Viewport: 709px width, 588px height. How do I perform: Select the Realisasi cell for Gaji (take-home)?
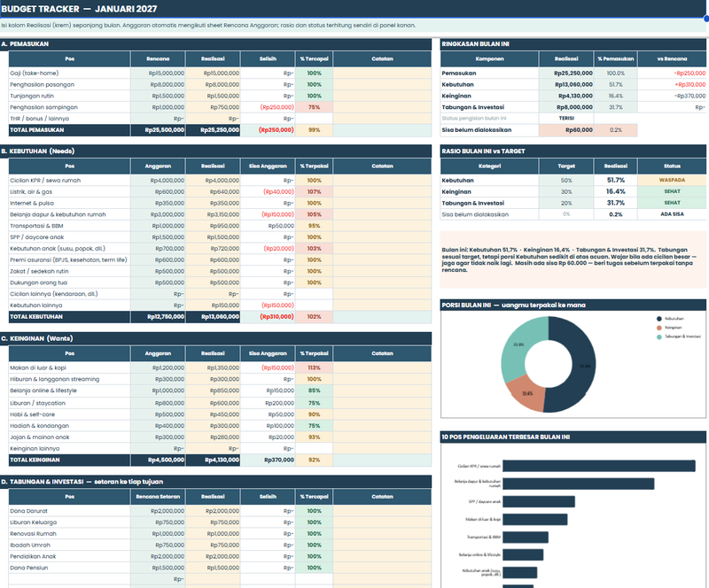coord(213,73)
